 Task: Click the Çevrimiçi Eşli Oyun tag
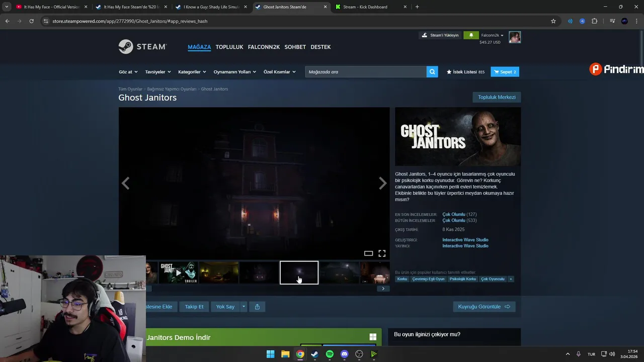pyautogui.click(x=428, y=279)
